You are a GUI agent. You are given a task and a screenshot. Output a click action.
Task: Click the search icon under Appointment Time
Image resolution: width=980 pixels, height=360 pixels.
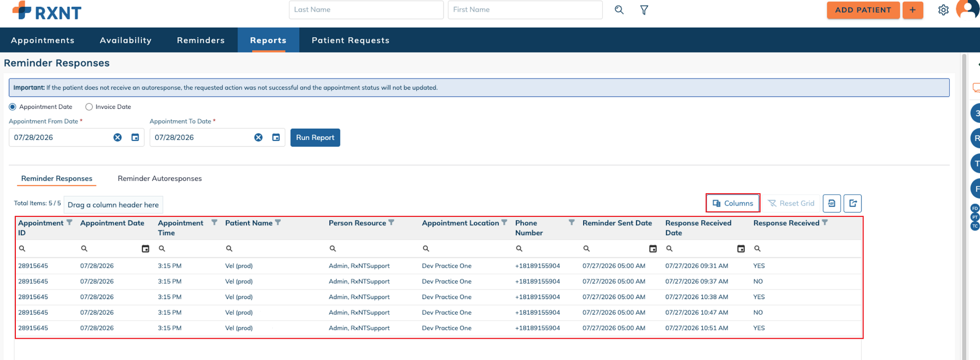(x=162, y=248)
